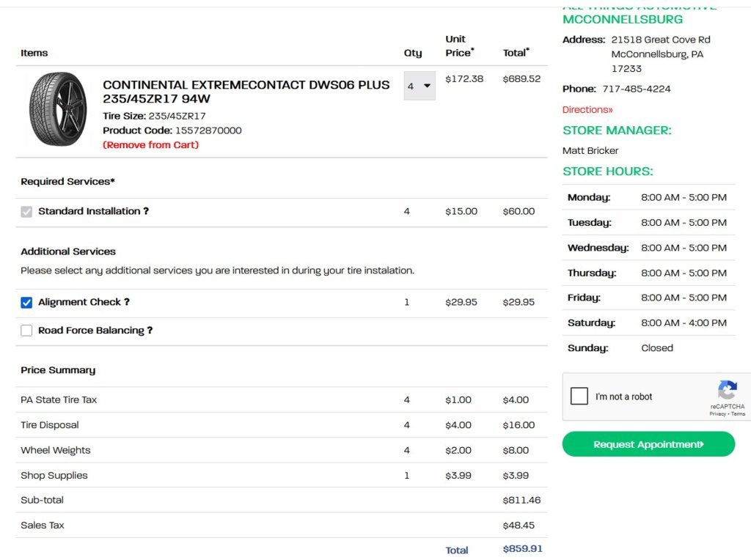
Task: Open the Alignment Check help question mark
Action: pos(126,302)
